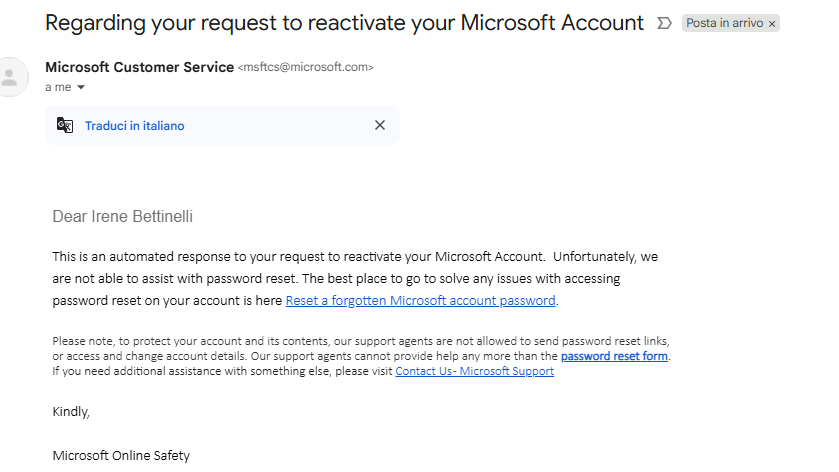Click the 'a me' recipient text
Viewport: 839px width, 472px height.
[x=58, y=87]
